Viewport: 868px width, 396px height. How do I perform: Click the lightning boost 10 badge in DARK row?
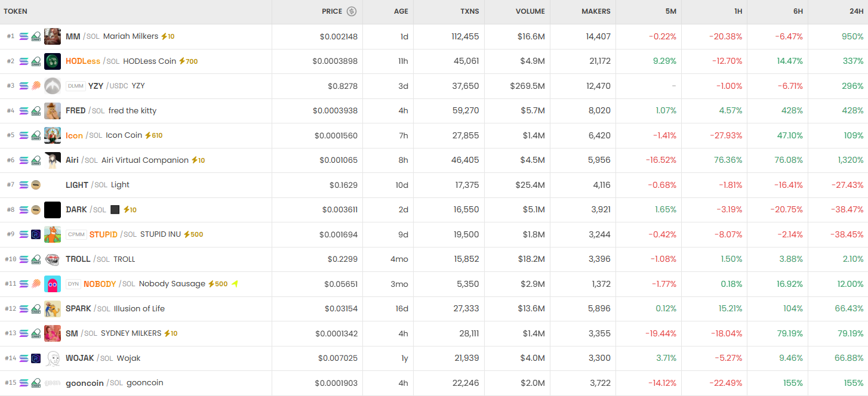[x=130, y=210]
